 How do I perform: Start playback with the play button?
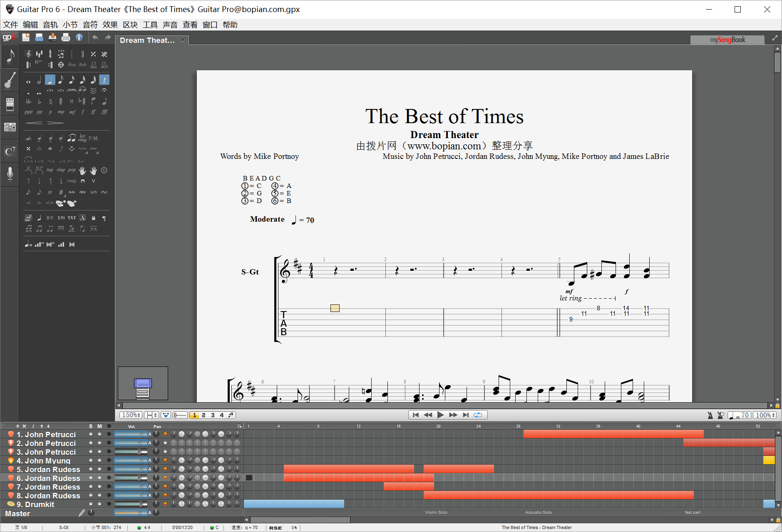coord(440,415)
